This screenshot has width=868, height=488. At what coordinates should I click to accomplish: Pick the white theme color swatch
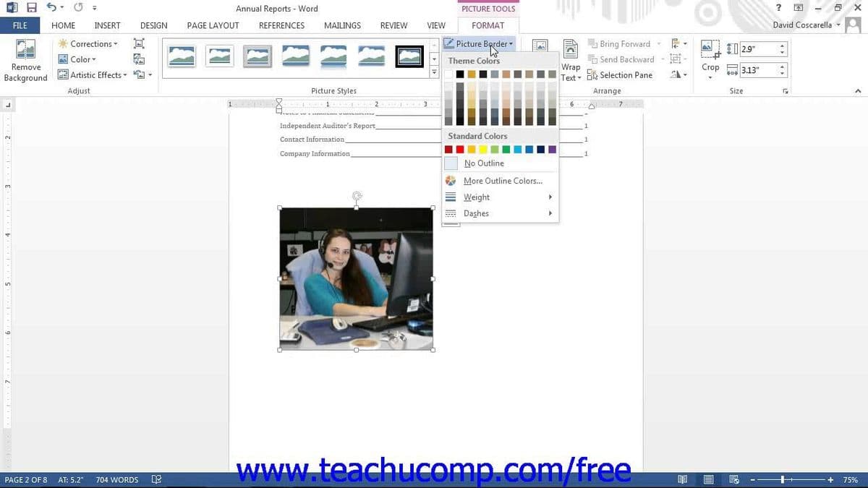click(x=448, y=74)
